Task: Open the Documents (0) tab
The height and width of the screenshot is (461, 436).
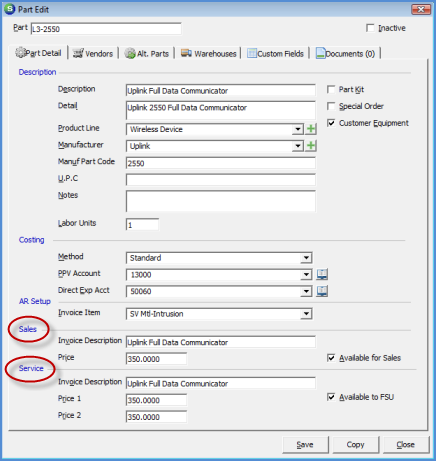Action: coord(346,53)
